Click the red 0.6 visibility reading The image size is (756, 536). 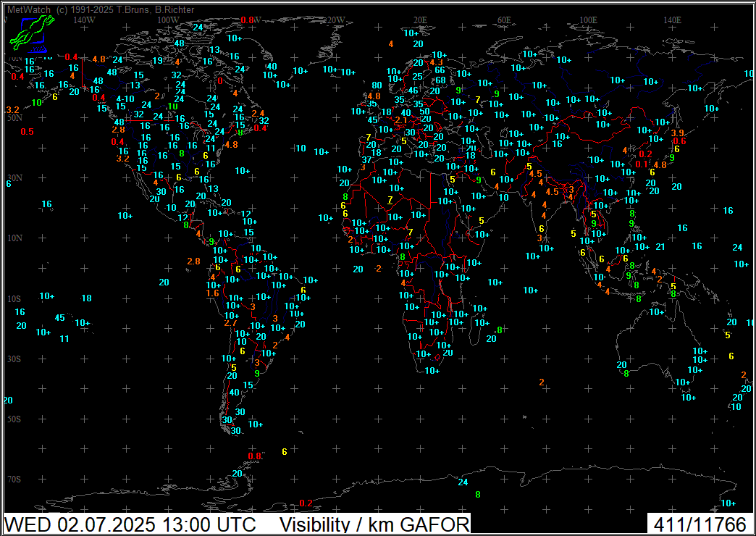[679, 141]
